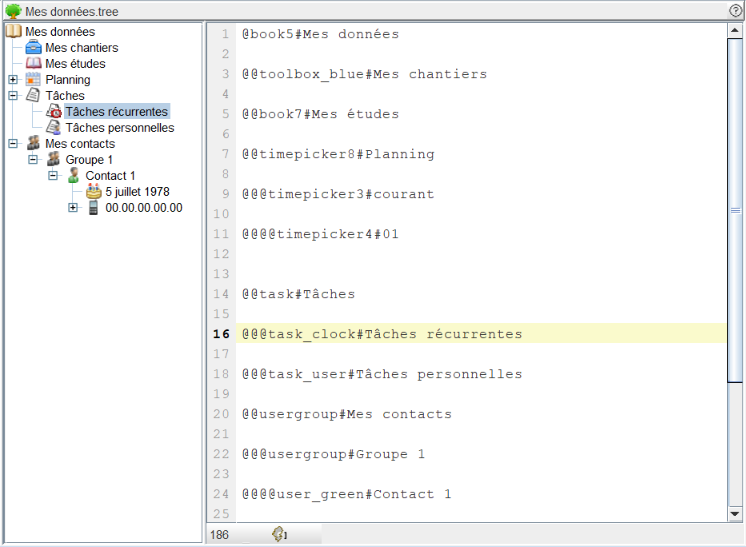Click the green tree icon in title bar
Screen dimensions: 746x547
[x=13, y=11]
